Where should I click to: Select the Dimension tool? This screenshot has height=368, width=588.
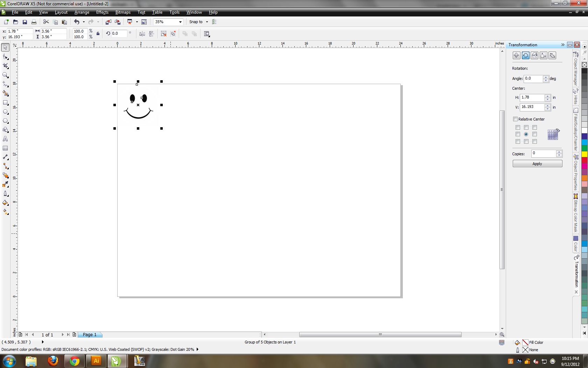coord(5,157)
